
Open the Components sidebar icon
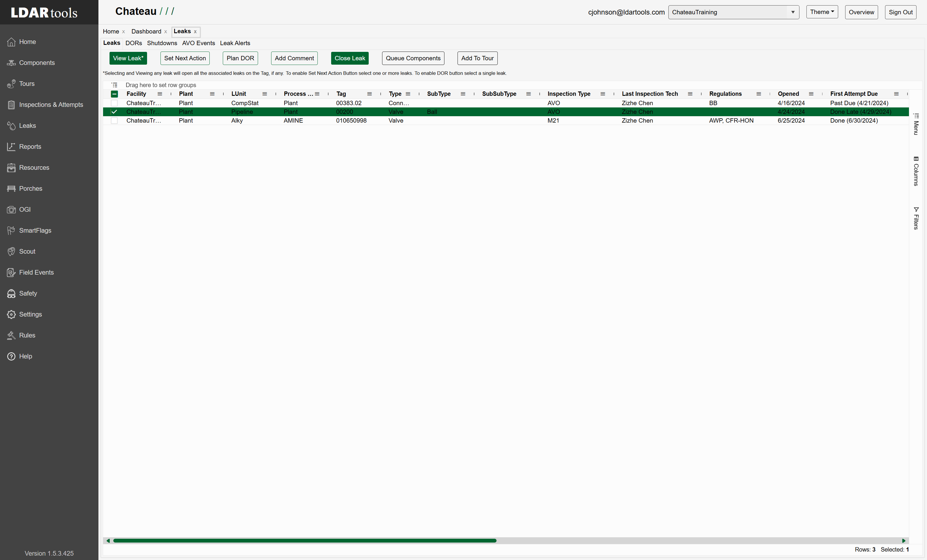pos(11,63)
